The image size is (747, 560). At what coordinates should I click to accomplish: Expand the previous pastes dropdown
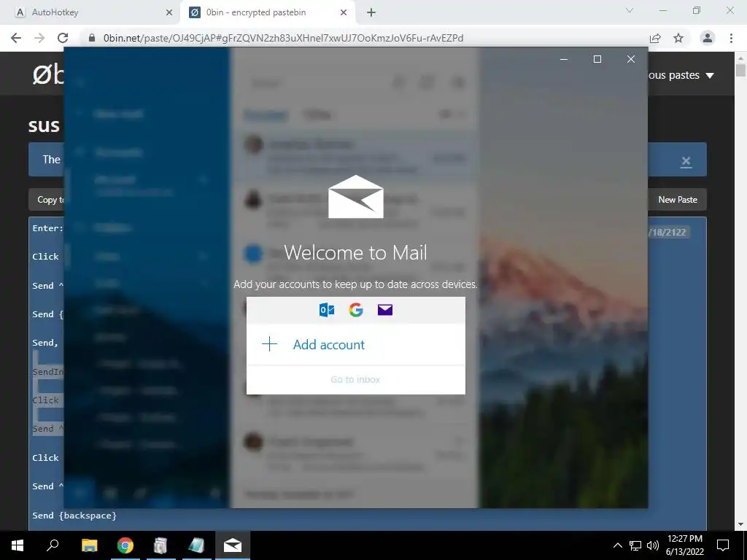681,75
